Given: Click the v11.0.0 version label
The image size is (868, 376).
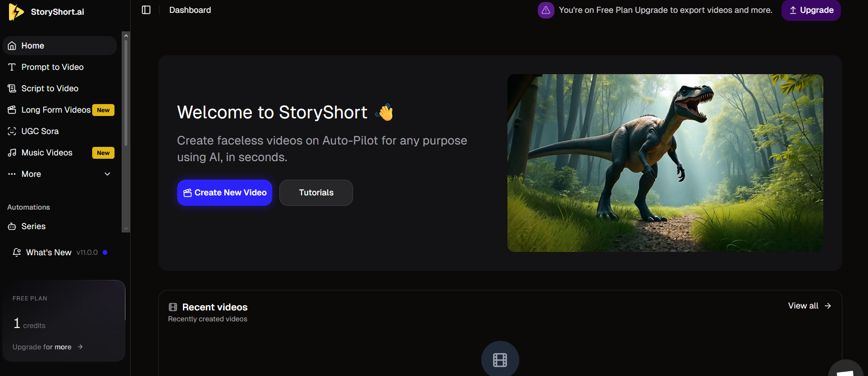Looking at the screenshot, I should 87,252.
